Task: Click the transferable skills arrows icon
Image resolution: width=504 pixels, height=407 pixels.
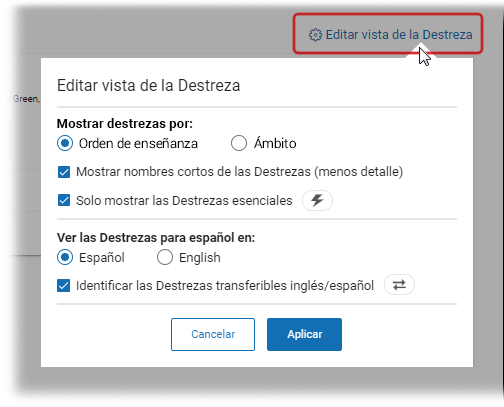Action: [399, 285]
